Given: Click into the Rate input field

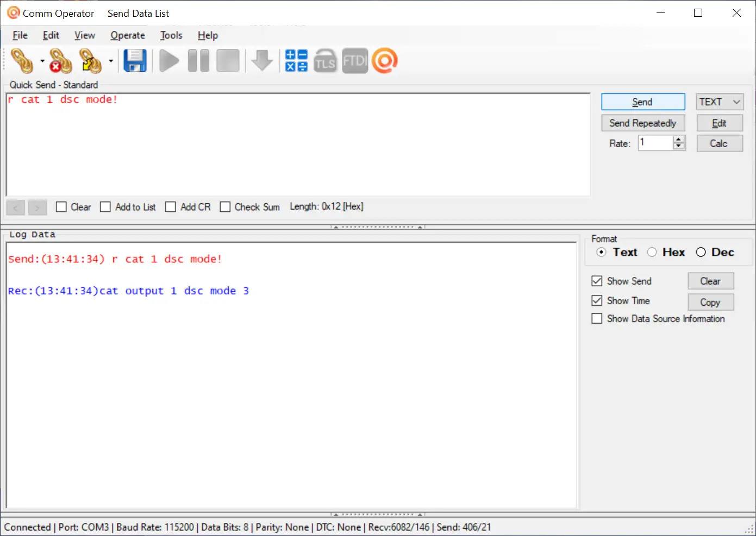Looking at the screenshot, I should [x=655, y=143].
